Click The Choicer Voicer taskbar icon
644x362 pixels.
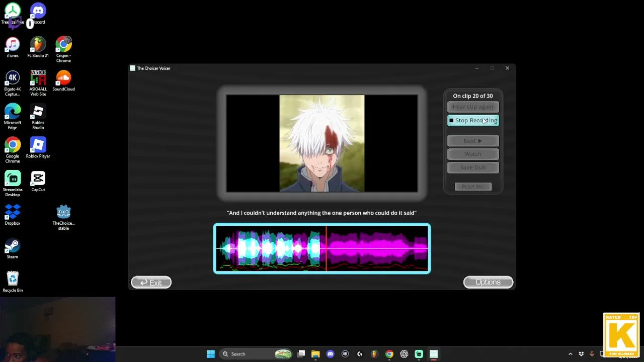coord(434,354)
